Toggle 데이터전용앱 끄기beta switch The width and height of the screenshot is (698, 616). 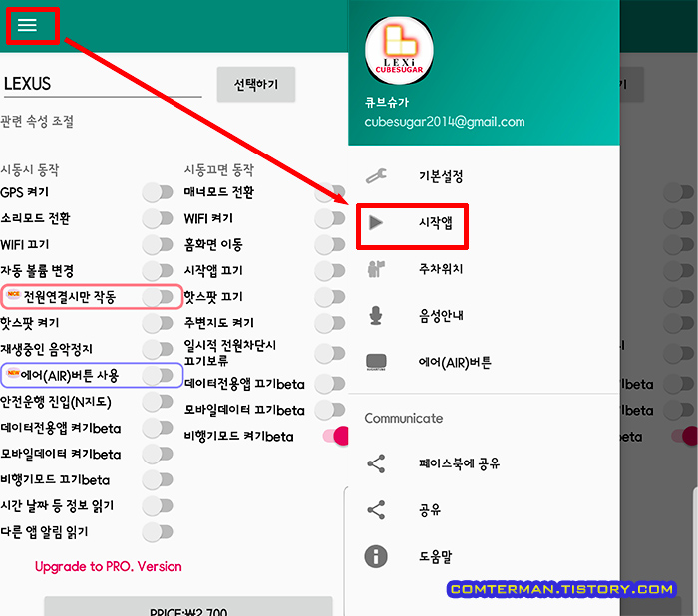pyautogui.click(x=330, y=384)
